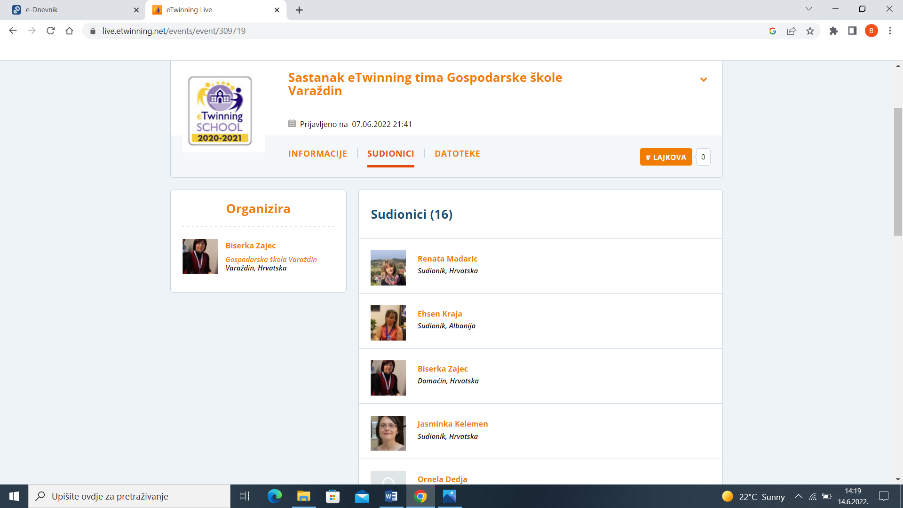903x508 pixels.
Task: Click the padlock site info icon
Action: click(92, 31)
